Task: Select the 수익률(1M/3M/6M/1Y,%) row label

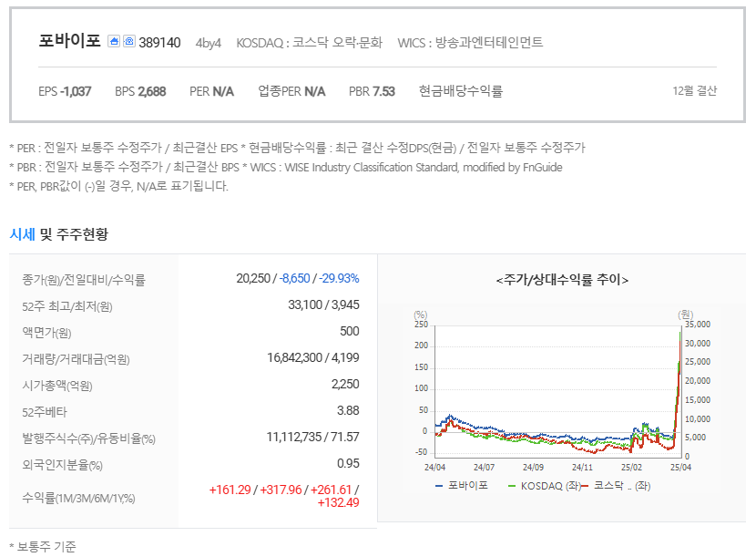Action: tap(78, 498)
